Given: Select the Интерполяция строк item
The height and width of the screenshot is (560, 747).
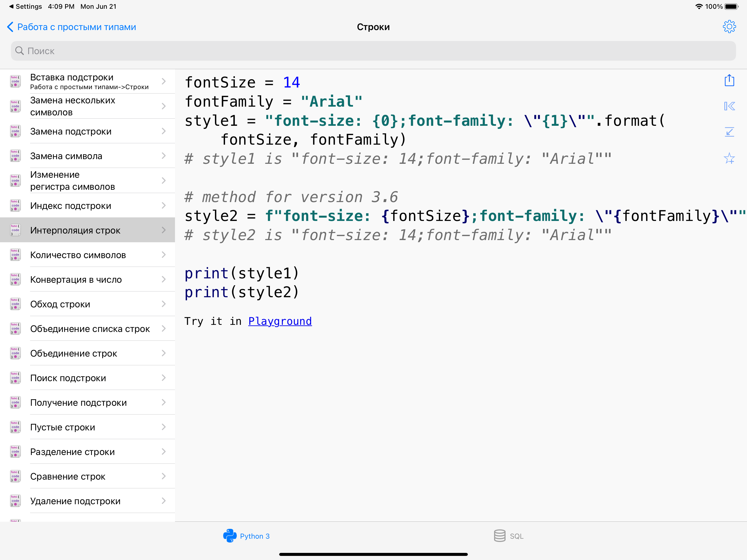Looking at the screenshot, I should pyautogui.click(x=87, y=230).
